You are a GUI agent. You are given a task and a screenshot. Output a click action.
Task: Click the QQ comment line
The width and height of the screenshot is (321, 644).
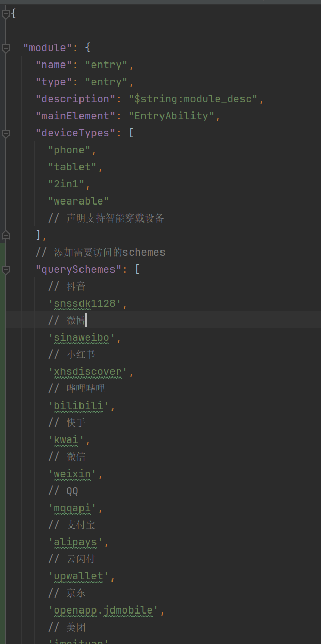pos(63,491)
